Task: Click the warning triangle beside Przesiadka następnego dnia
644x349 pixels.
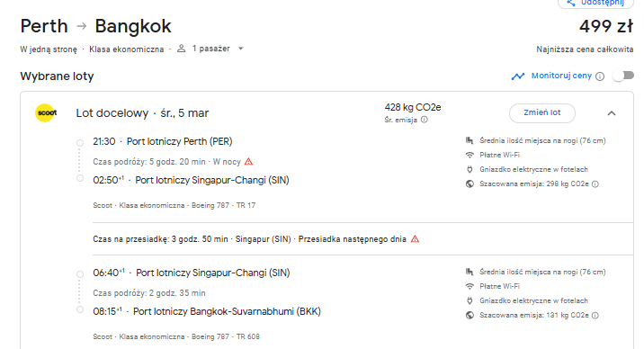Action: [415, 239]
